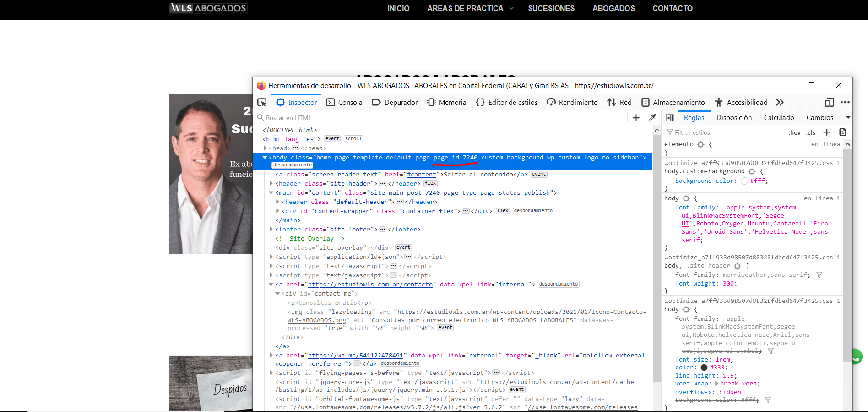The width and height of the screenshot is (868, 412).
Task: Add a new node with plus icon
Action: click(636, 118)
